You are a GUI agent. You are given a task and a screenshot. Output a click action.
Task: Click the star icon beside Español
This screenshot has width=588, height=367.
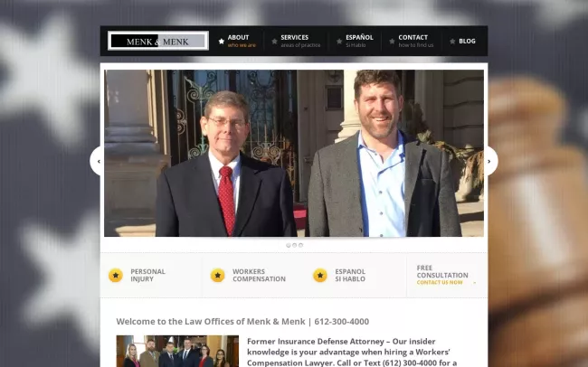coord(339,41)
